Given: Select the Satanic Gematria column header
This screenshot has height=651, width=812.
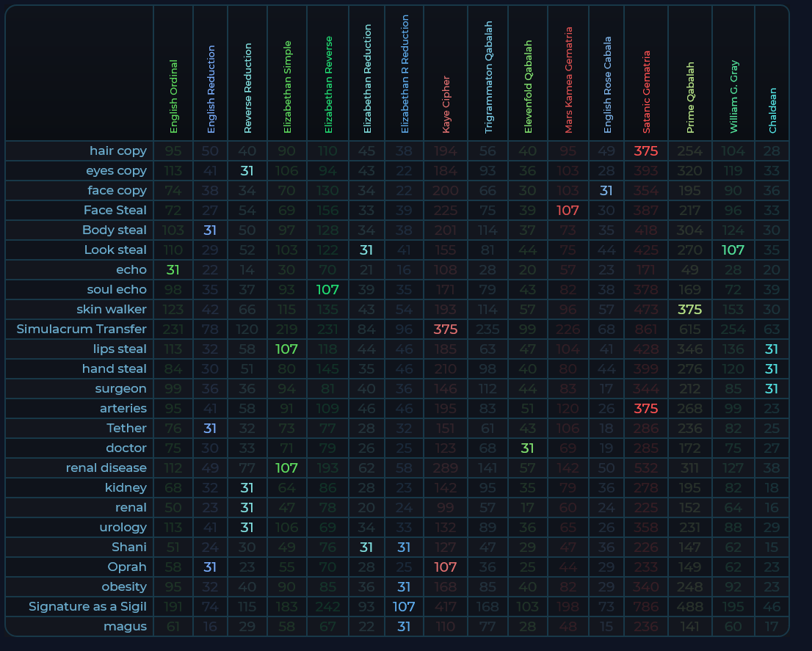Looking at the screenshot, I should click(646, 92).
